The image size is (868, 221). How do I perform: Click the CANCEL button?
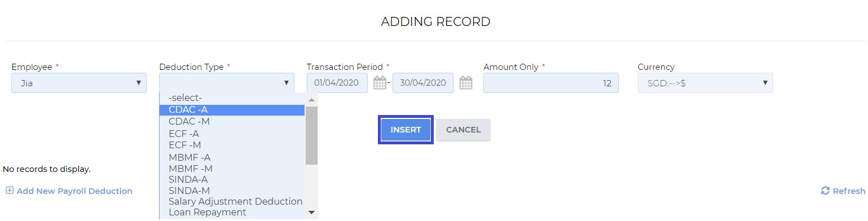pos(463,130)
